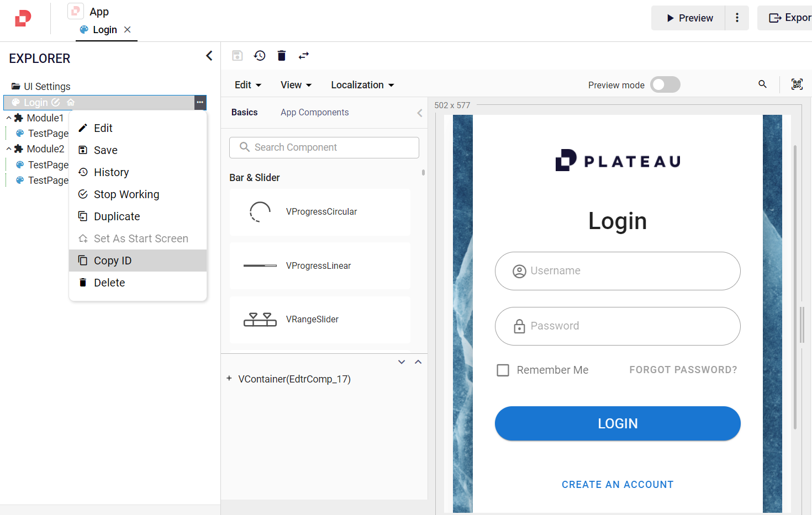Select Copy ID from context menu

(113, 261)
